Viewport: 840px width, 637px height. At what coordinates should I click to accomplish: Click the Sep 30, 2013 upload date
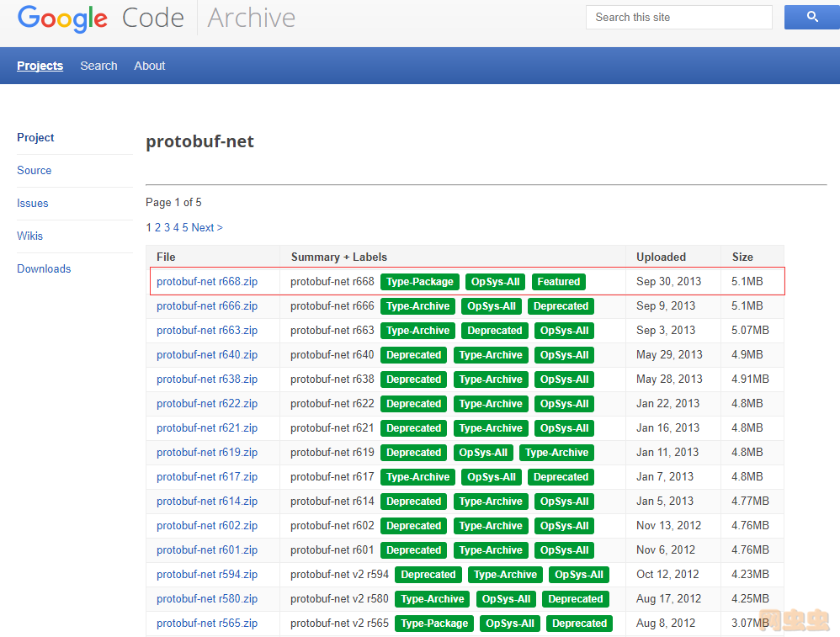click(x=668, y=282)
